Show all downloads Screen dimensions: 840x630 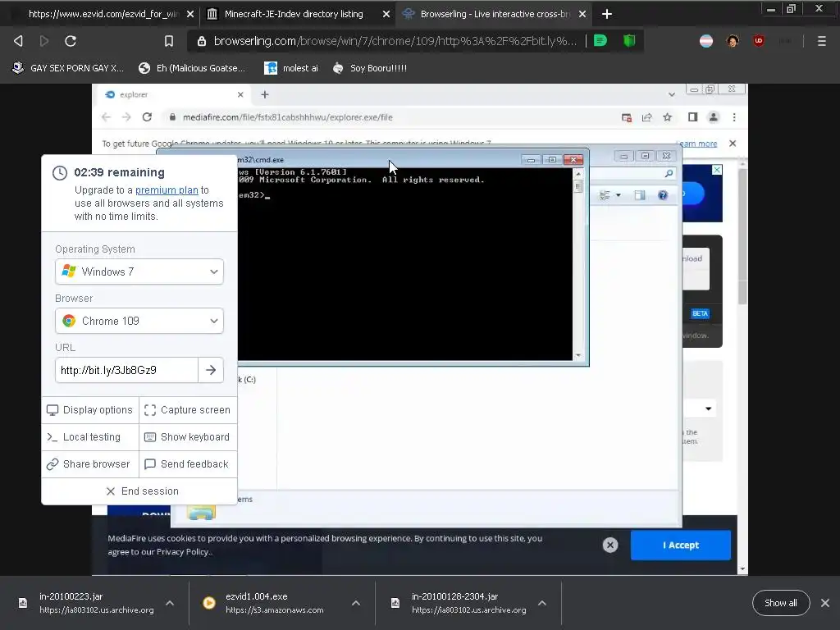tap(781, 603)
